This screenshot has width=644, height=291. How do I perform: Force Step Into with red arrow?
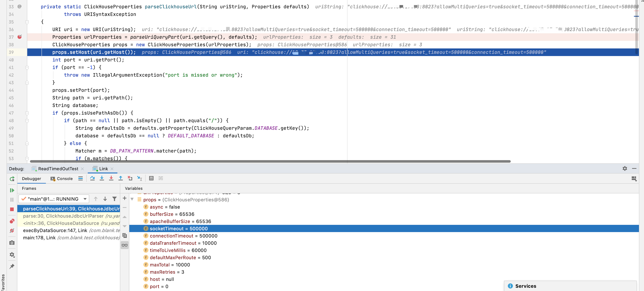111,178
